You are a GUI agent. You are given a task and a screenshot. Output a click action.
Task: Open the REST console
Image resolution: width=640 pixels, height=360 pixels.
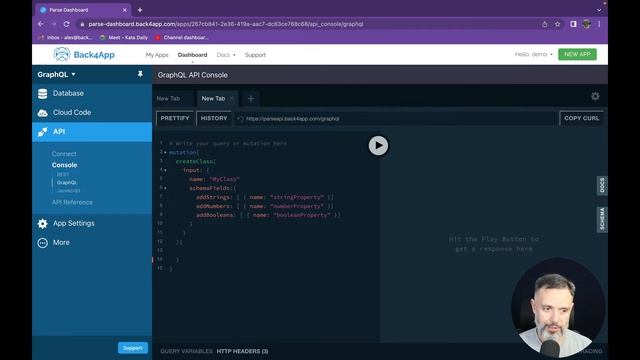(x=63, y=175)
